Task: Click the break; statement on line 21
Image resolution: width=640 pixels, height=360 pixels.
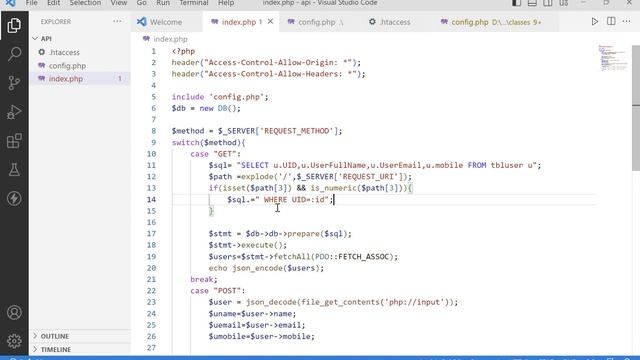Action: (x=204, y=279)
